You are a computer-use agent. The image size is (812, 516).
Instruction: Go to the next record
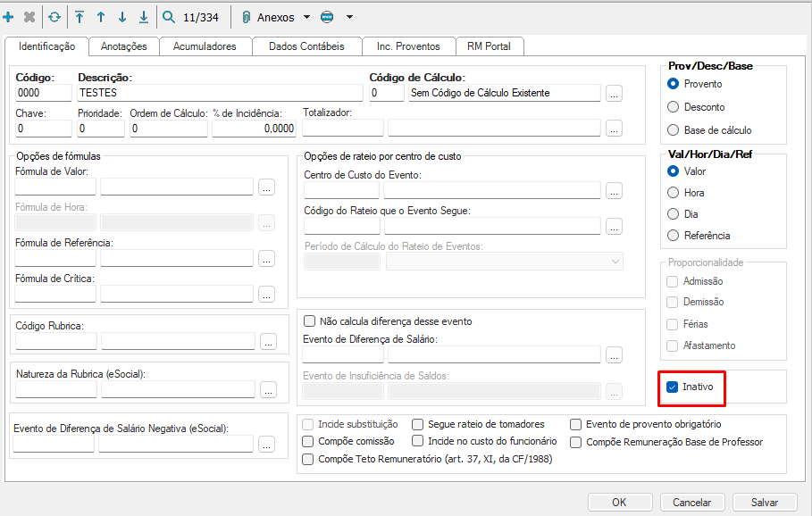pyautogui.click(x=122, y=15)
